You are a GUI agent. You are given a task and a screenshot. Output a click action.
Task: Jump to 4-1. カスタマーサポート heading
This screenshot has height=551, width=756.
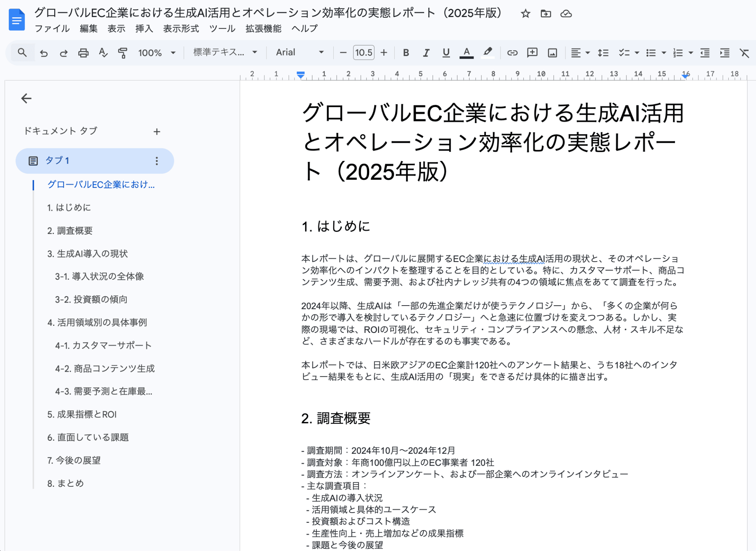coord(103,345)
